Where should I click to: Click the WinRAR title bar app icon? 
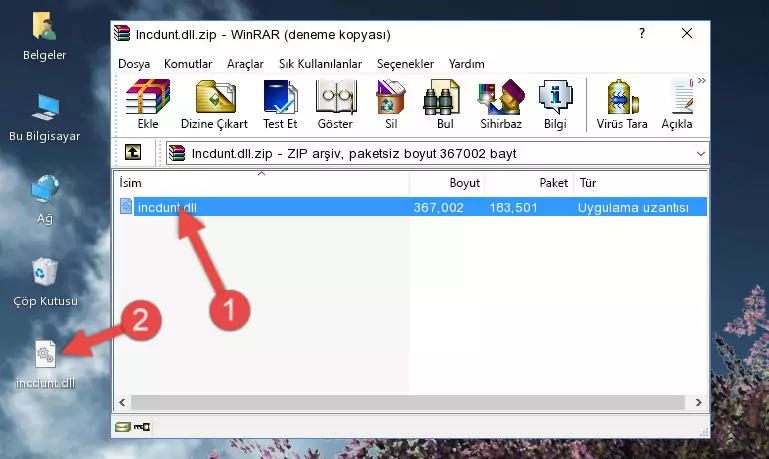pos(122,33)
